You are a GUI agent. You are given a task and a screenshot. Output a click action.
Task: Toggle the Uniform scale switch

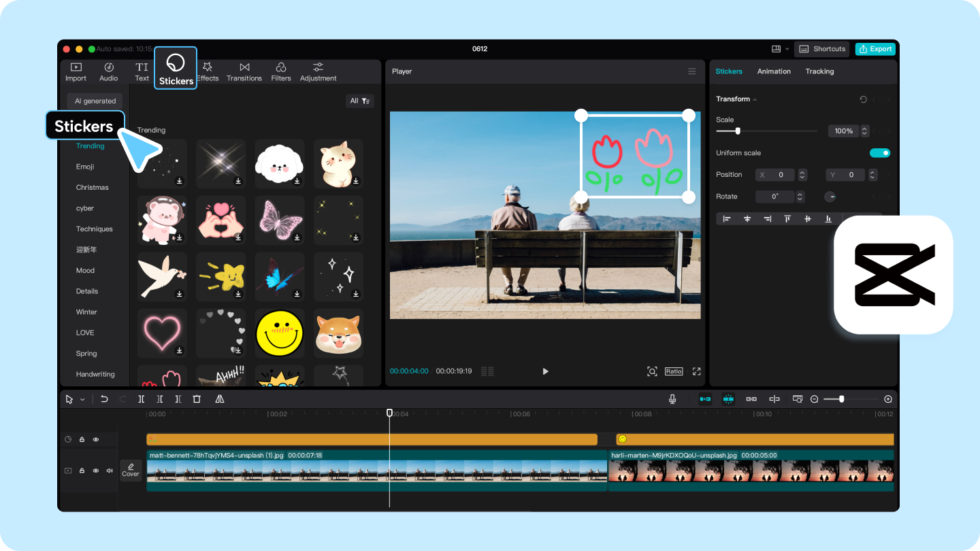pos(880,152)
